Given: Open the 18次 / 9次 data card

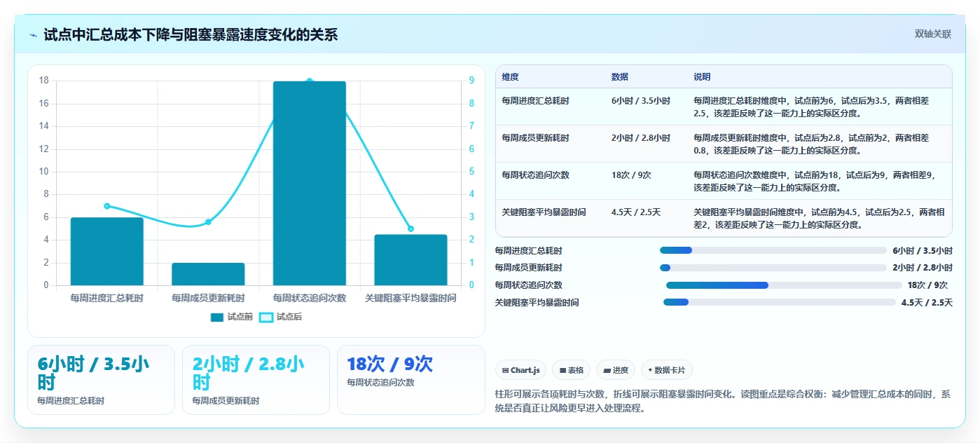Looking at the screenshot, I should (x=410, y=380).
